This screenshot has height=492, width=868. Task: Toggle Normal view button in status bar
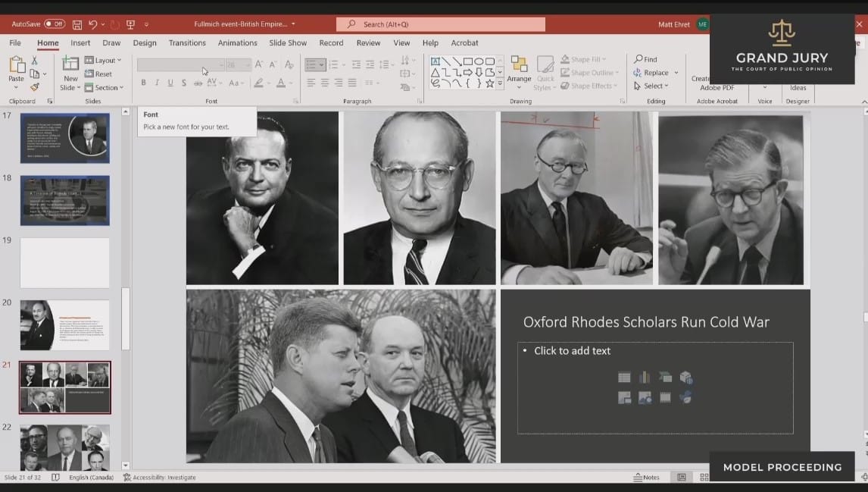[x=682, y=478]
